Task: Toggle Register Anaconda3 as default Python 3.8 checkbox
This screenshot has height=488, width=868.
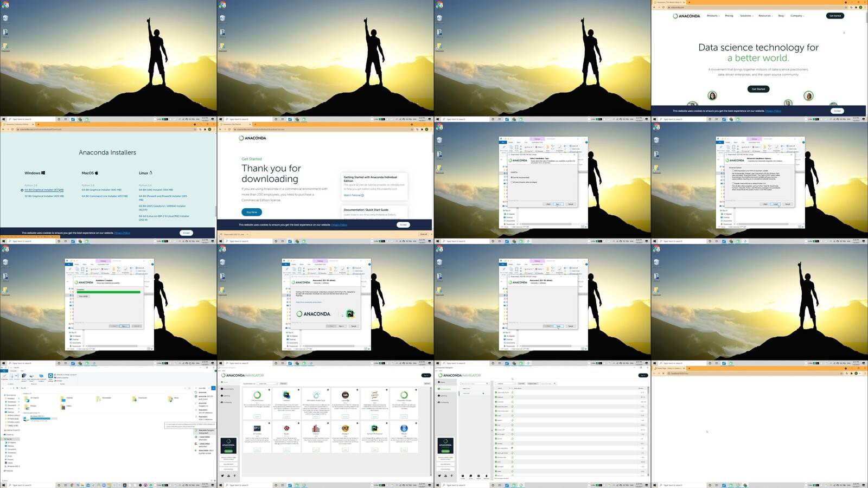Action: coord(733,183)
